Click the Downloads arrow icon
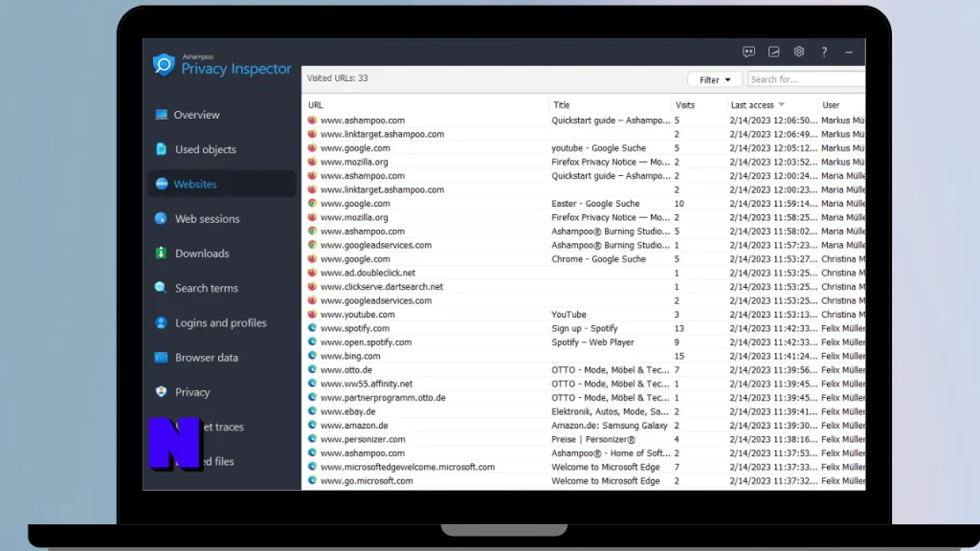This screenshot has height=551, width=980. pos(161,253)
